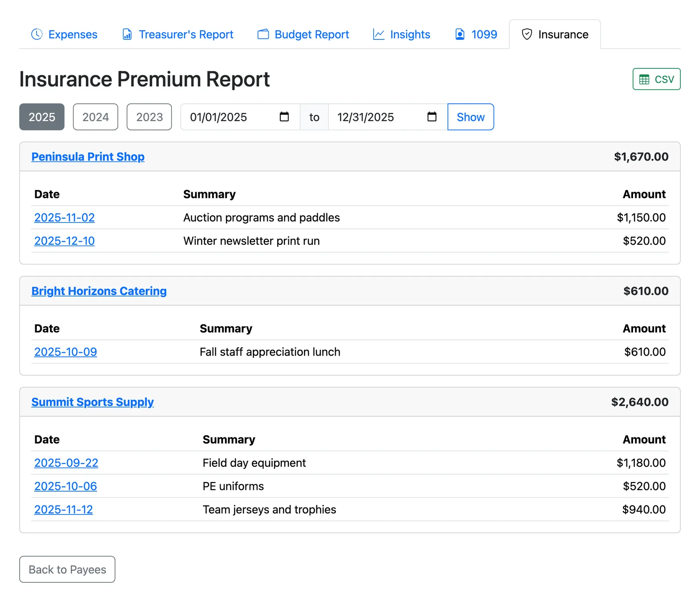Screen dimensions: 700x602
Task: Click the 'Winter newsletter print run' summary
Action: [252, 241]
